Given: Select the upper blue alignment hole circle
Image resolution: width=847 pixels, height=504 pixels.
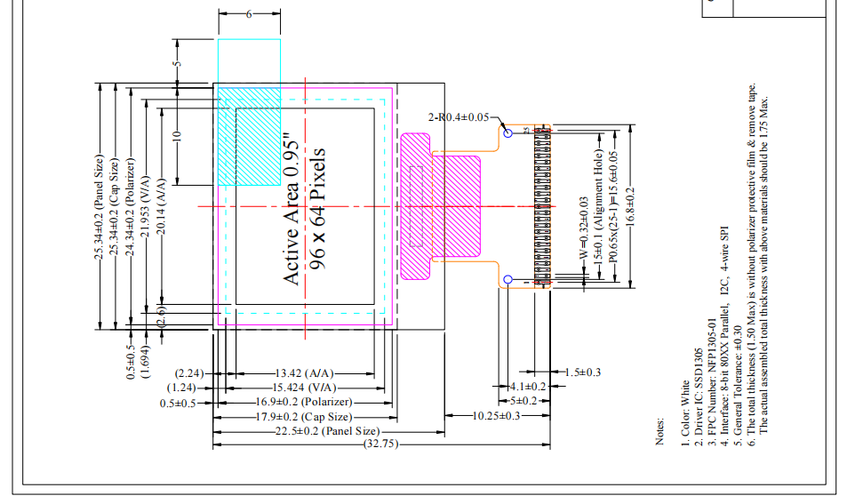Looking at the screenshot, I should [508, 132].
